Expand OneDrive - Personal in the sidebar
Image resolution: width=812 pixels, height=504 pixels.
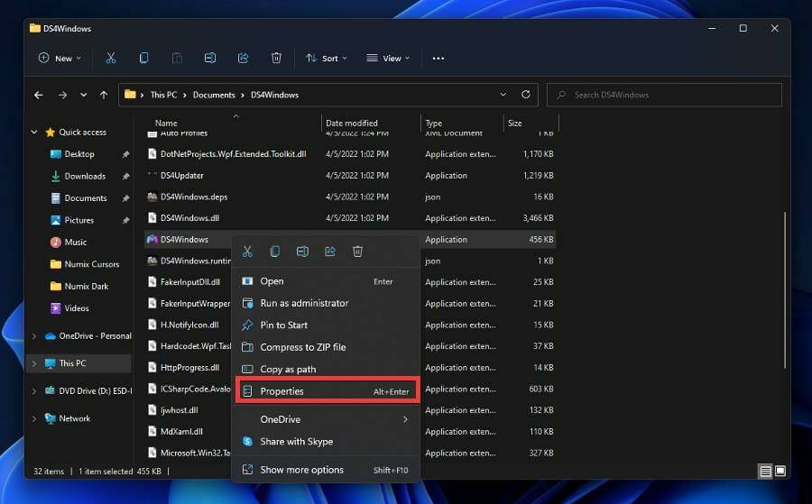[x=34, y=335]
